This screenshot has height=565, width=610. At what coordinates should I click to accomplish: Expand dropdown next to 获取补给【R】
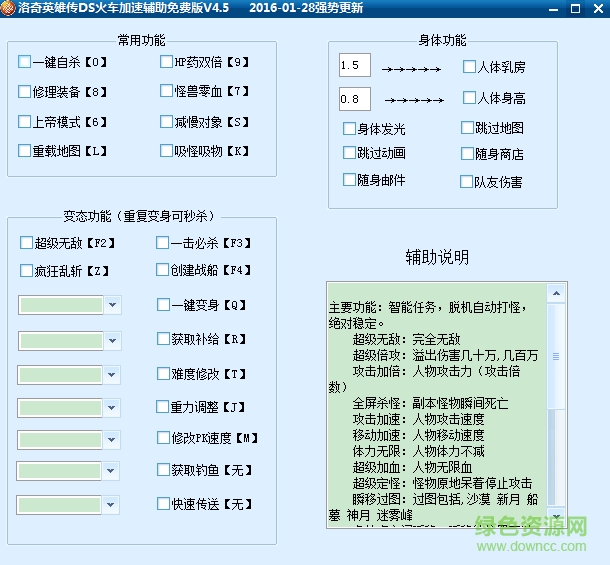(x=112, y=341)
